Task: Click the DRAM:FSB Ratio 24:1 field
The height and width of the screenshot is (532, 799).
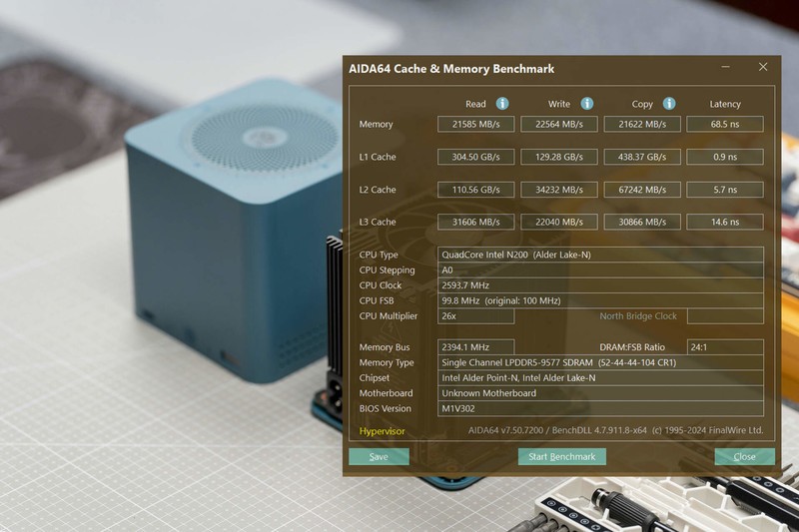Action: [724, 347]
